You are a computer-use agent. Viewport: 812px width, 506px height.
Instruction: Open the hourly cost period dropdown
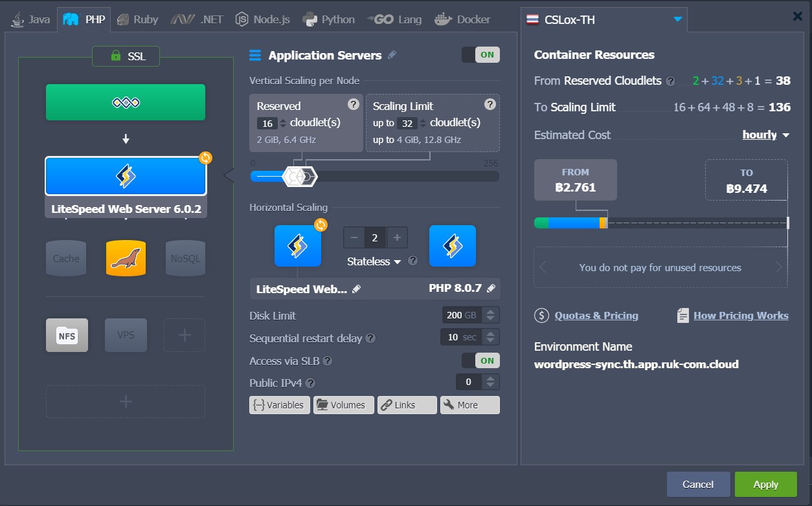point(766,135)
